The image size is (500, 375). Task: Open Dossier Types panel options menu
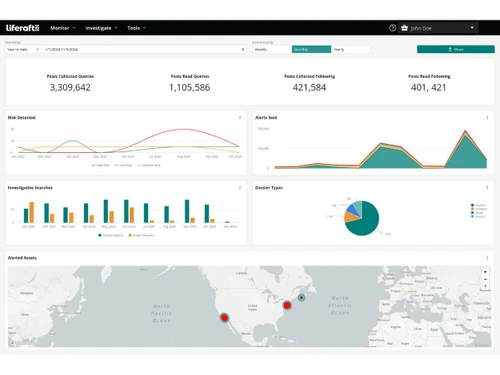[x=487, y=188]
